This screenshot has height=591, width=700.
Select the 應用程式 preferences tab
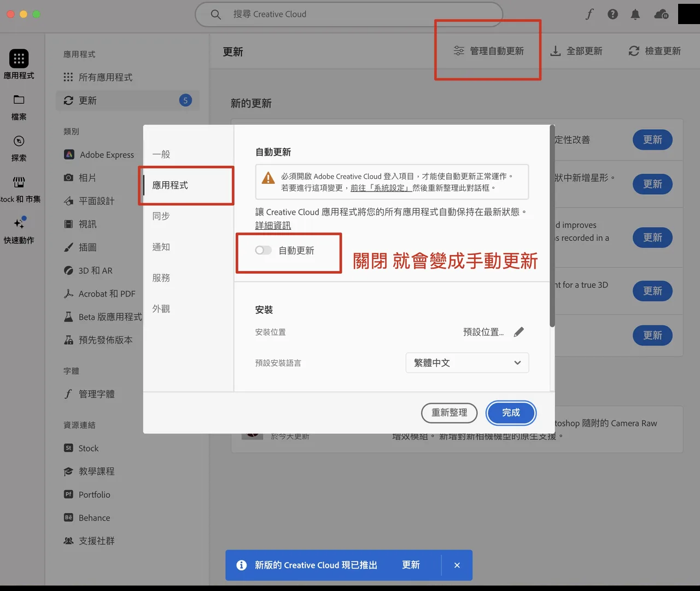[x=188, y=186]
